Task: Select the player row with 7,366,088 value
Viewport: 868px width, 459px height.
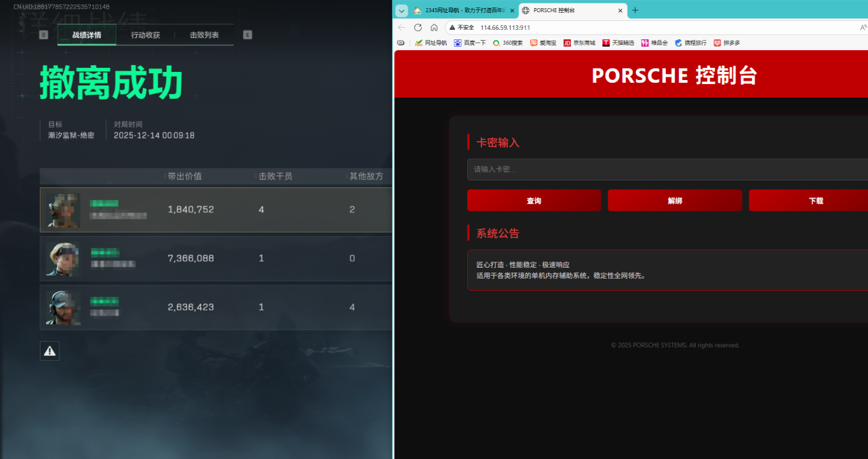Action: [216, 258]
